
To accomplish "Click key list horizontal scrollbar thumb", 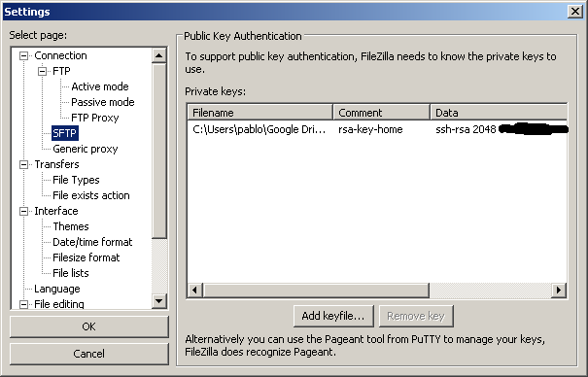I will pos(316,291).
